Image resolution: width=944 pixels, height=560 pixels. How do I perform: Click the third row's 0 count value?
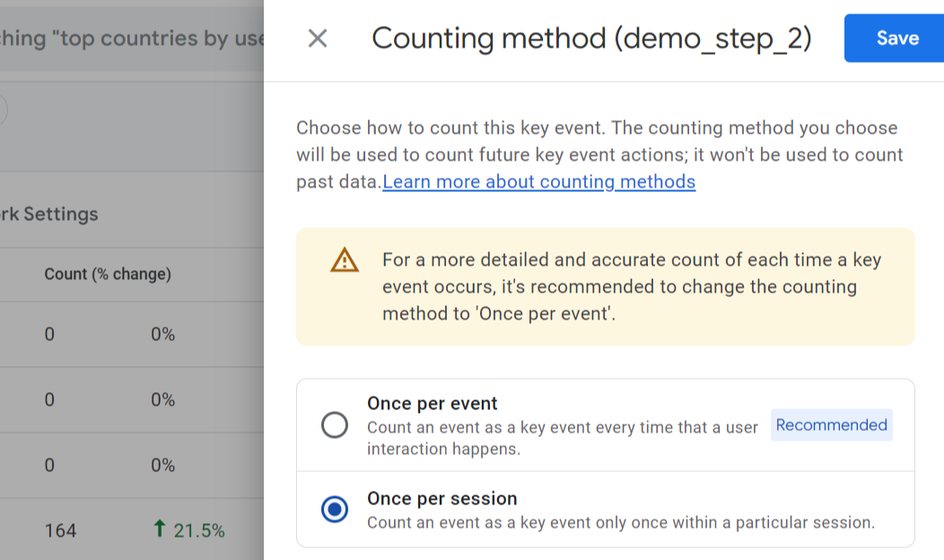[x=49, y=466]
